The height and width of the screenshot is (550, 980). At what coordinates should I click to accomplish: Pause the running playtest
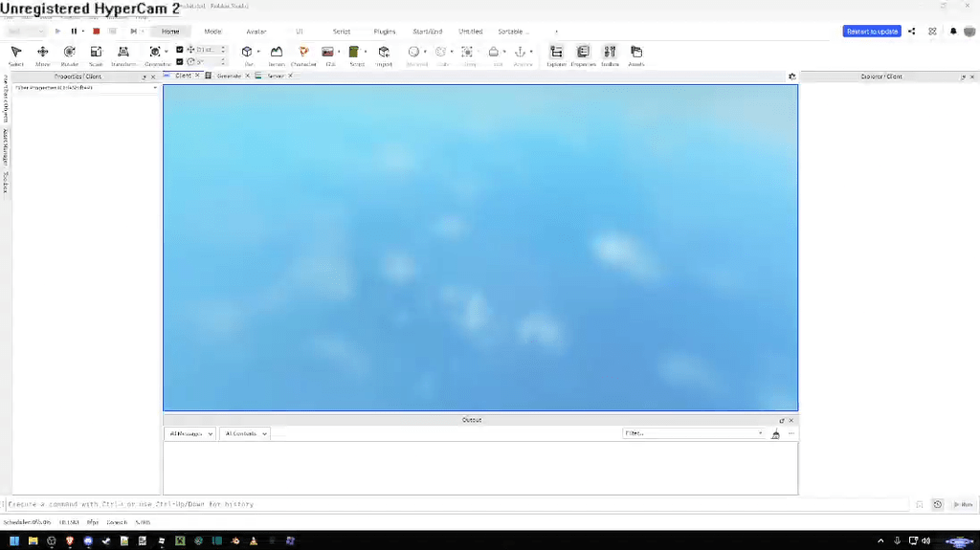[x=74, y=32]
